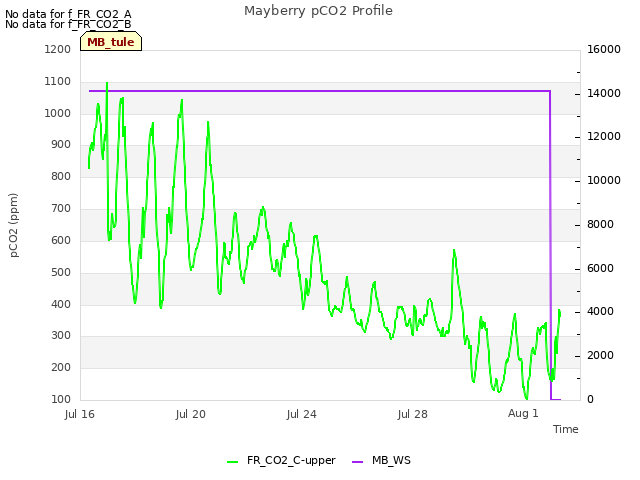Image resolution: width=640 pixels, height=480 pixels.
Task: Select the MB_WS legend label
Action: click(x=391, y=460)
